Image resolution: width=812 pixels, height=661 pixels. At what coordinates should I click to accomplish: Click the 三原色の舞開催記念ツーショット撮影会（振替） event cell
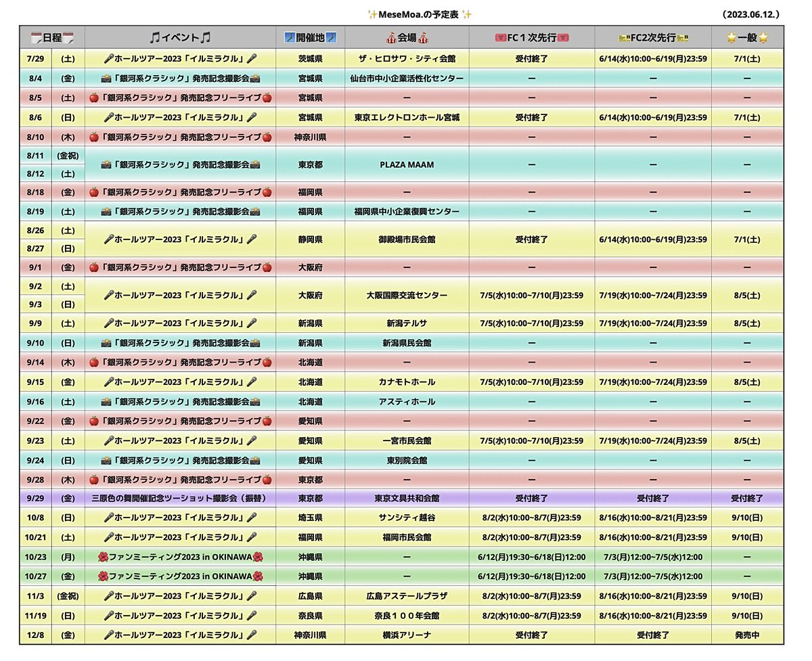pyautogui.click(x=180, y=498)
